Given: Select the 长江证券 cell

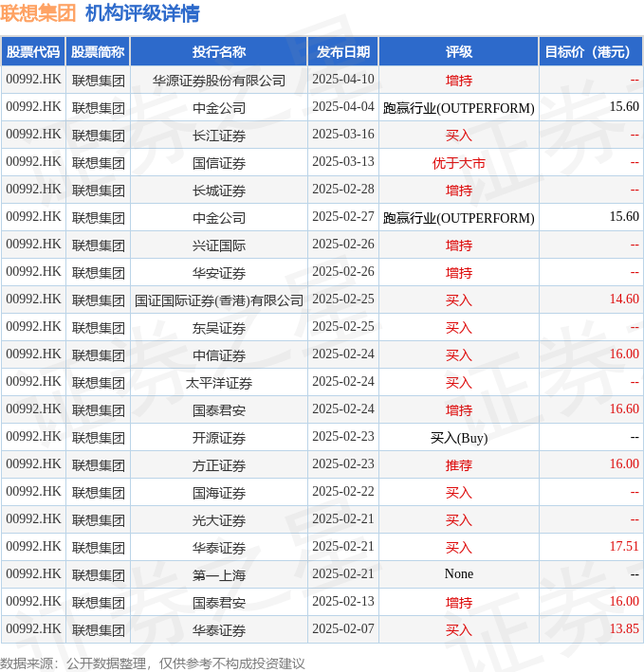Looking at the screenshot, I should [x=219, y=136].
